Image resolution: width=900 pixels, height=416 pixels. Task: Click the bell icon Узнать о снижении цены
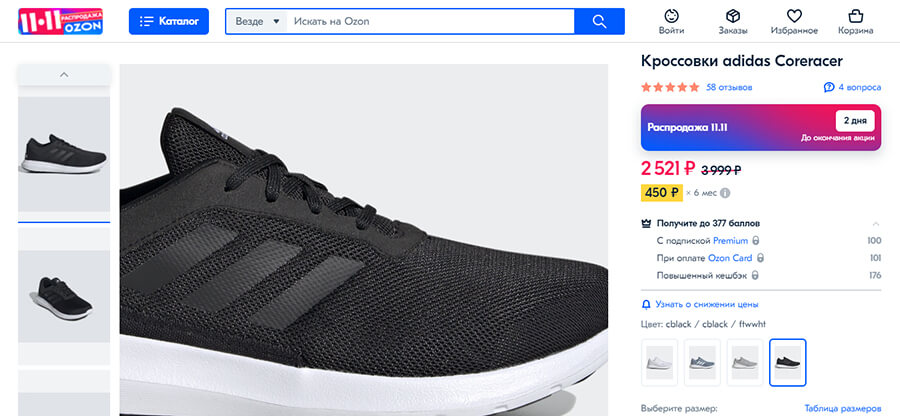[646, 304]
